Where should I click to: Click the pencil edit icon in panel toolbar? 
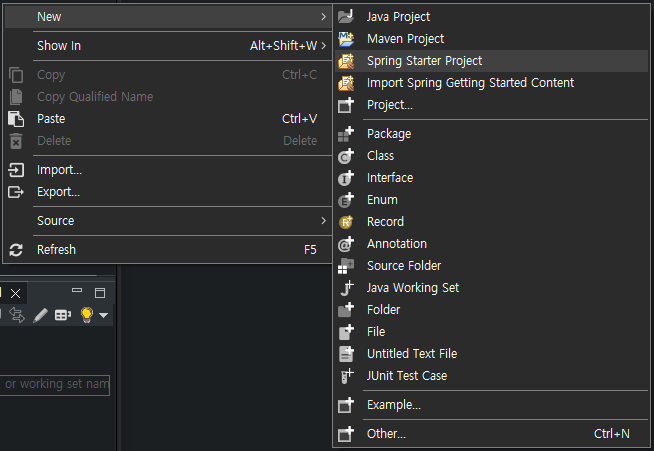(40, 315)
